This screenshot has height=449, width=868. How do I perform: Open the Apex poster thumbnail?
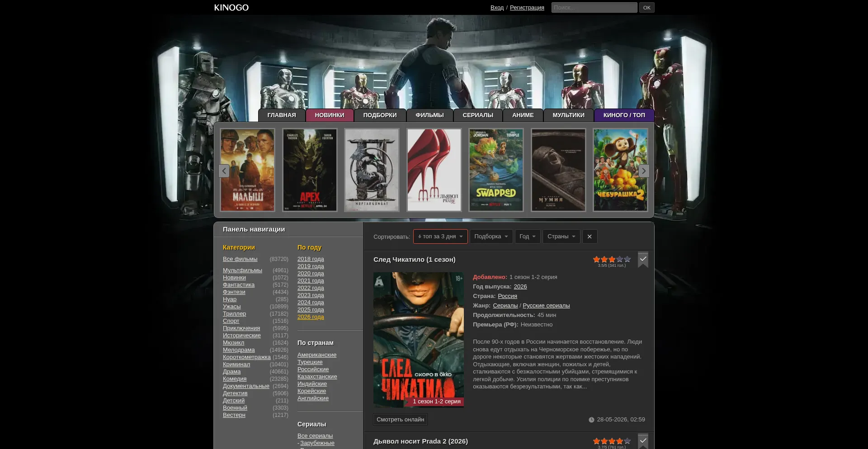click(310, 170)
